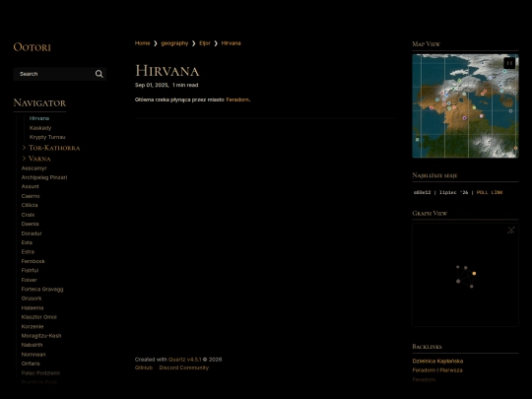Open the map fullscreen icon in Map View

pyautogui.click(x=509, y=63)
